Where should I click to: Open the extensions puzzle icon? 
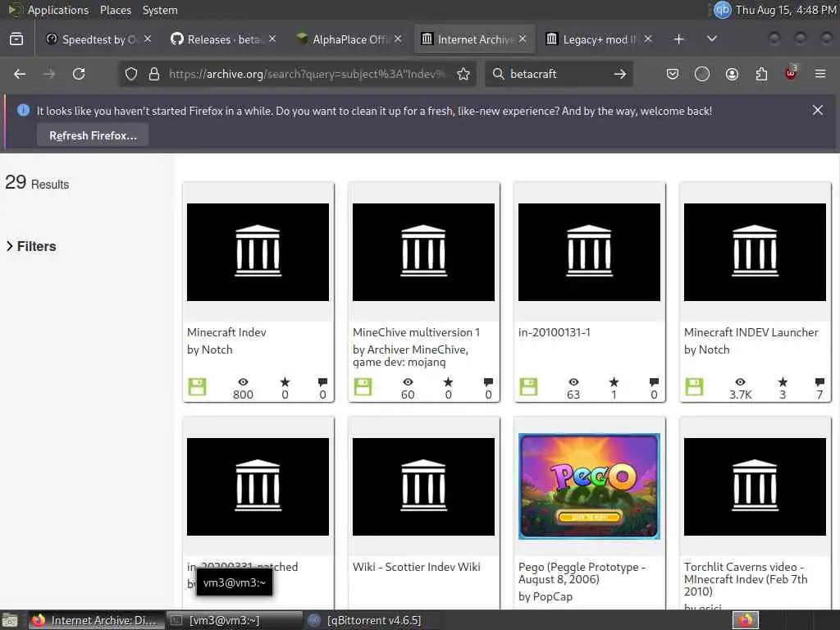pyautogui.click(x=761, y=74)
